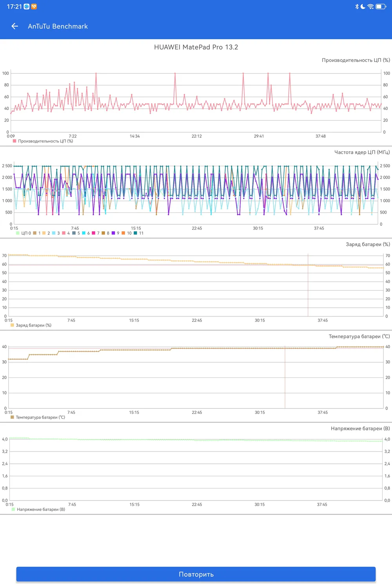Screen dimensions: 392x588
Task: Toggle the ЦП 0 legend swatch
Action: click(18, 233)
